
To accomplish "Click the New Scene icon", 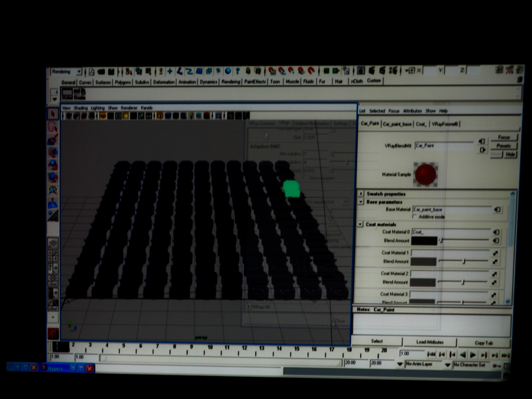I will [91, 72].
